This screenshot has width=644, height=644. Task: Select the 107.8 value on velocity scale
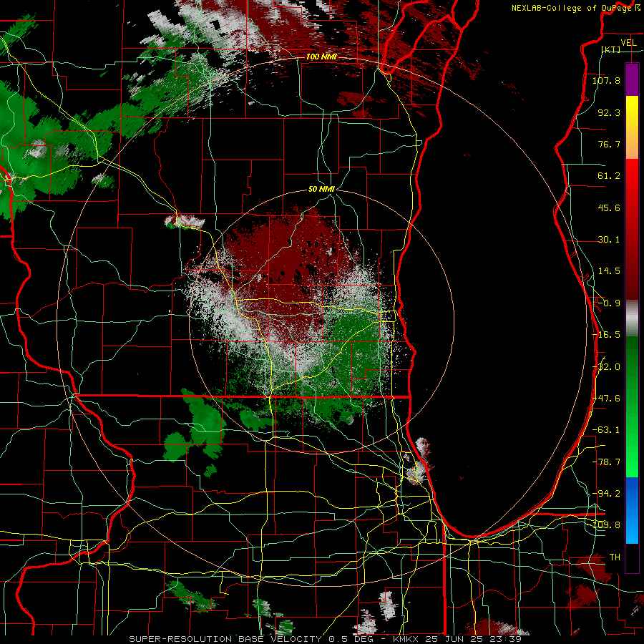pos(606,80)
